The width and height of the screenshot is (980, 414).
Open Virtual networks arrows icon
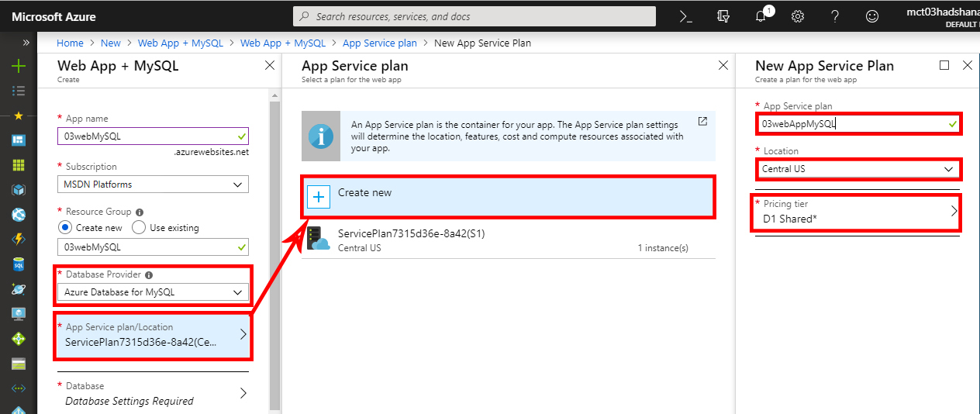pos(19,388)
